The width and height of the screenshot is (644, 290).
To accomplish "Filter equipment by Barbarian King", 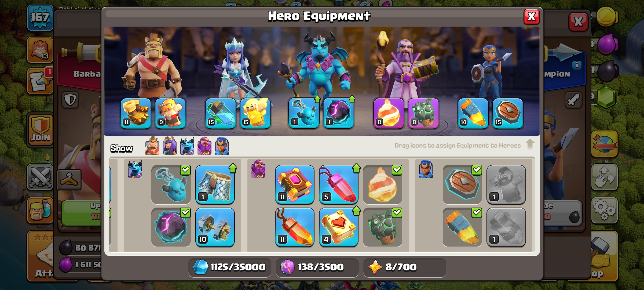I will (x=152, y=146).
